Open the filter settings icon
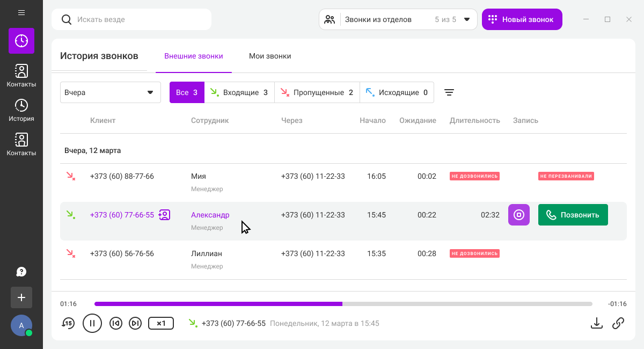The height and width of the screenshot is (349, 644). [449, 92]
